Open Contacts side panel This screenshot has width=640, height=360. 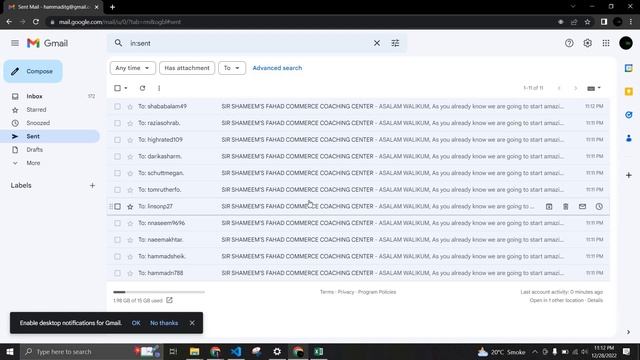[x=629, y=138]
